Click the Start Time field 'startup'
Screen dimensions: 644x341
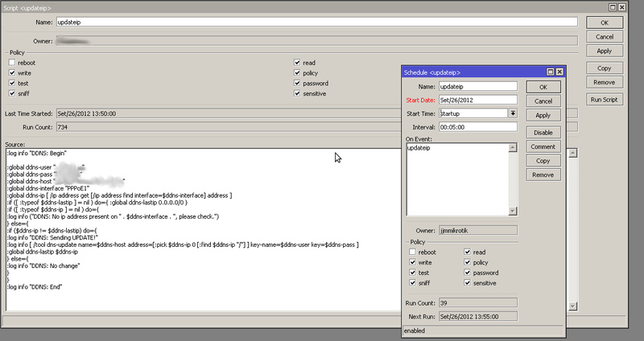pos(473,113)
